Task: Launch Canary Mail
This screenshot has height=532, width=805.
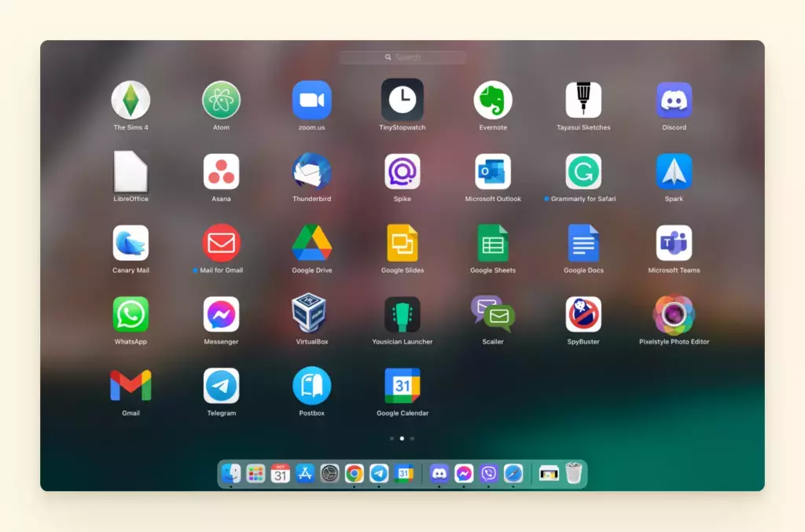Action: point(130,243)
